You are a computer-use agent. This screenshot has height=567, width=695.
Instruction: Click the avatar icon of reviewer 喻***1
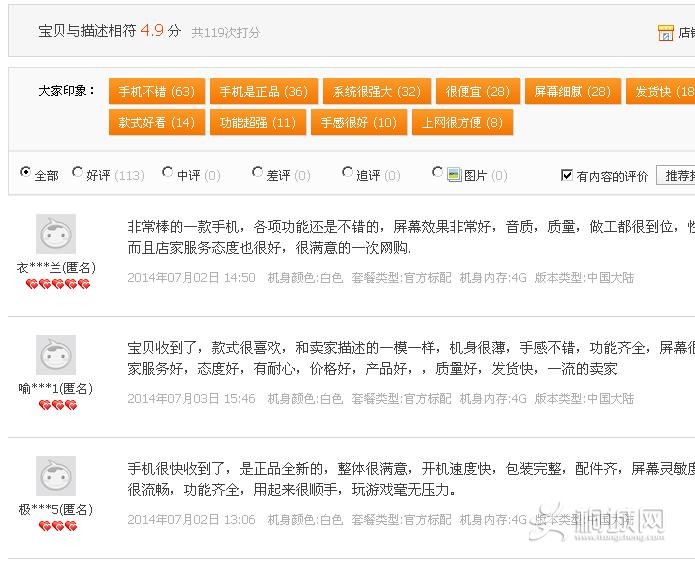coord(56,355)
